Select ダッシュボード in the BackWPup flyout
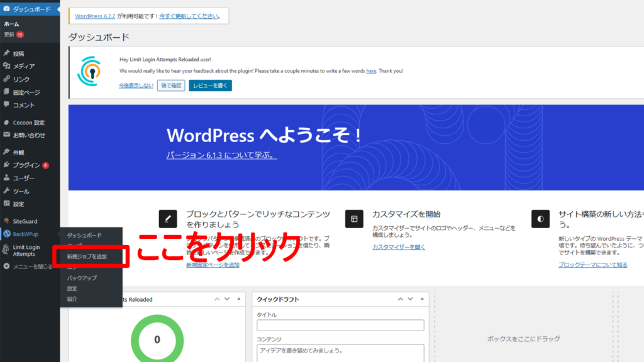The width and height of the screenshot is (644, 362). [84, 235]
